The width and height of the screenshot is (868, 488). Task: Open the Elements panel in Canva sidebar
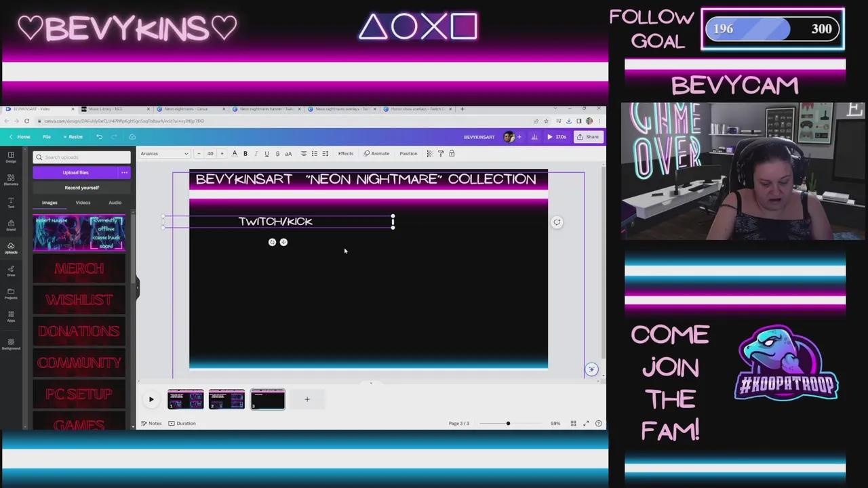(11, 180)
